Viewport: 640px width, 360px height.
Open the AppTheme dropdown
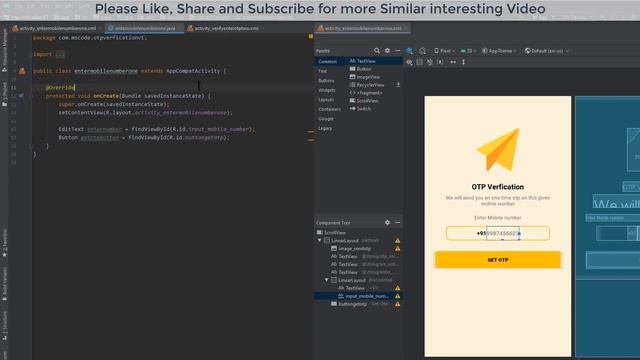click(499, 51)
